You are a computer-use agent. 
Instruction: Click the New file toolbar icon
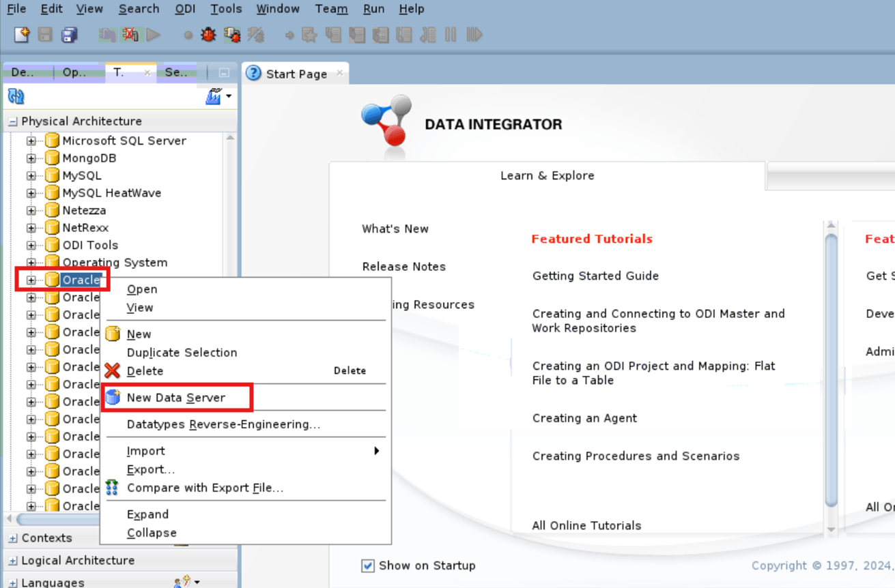coord(20,35)
